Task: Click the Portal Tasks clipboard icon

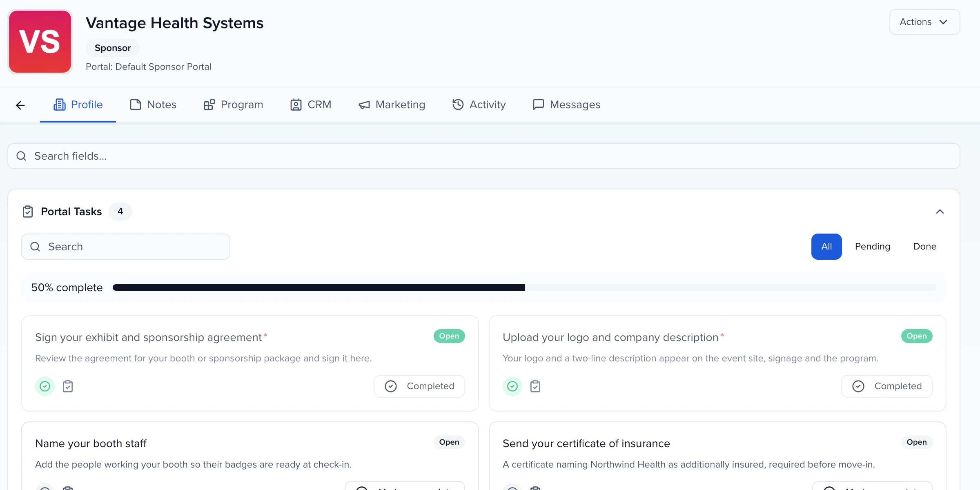Action: point(28,212)
